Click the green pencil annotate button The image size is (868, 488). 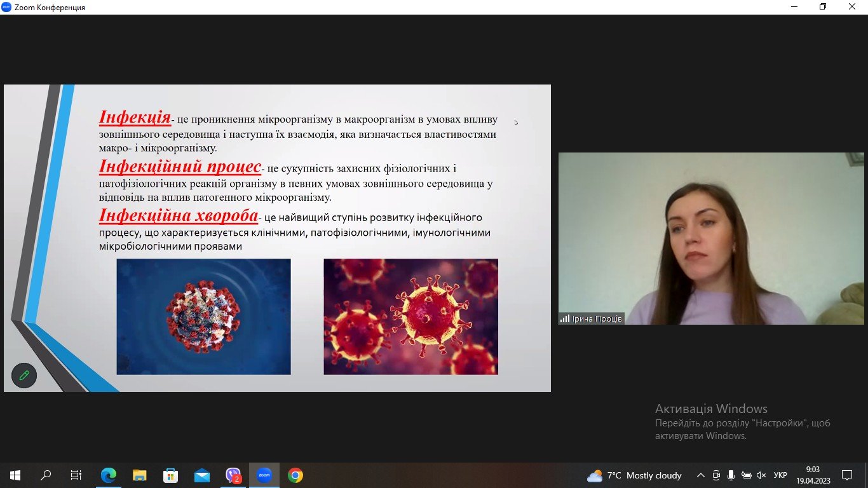click(x=24, y=375)
